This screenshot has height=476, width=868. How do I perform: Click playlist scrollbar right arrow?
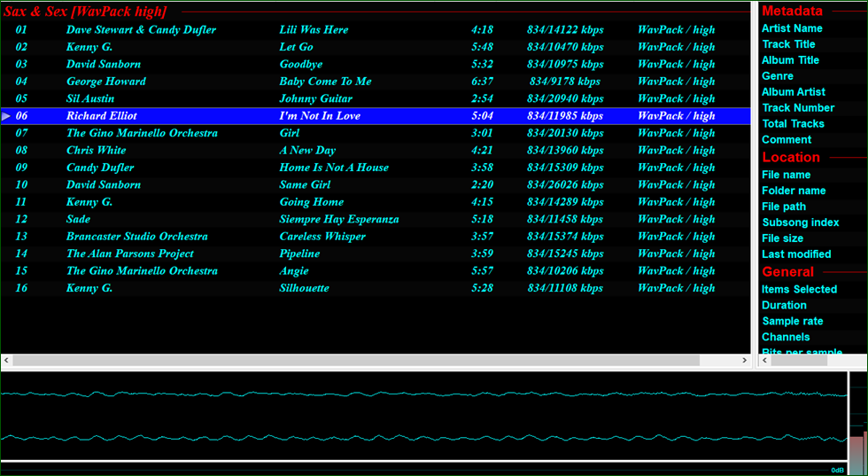[745, 361]
